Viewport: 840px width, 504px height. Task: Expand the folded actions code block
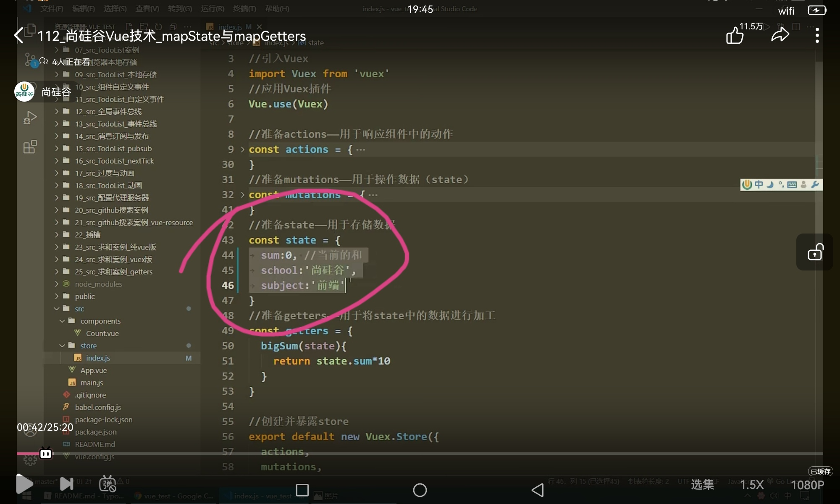pos(242,150)
